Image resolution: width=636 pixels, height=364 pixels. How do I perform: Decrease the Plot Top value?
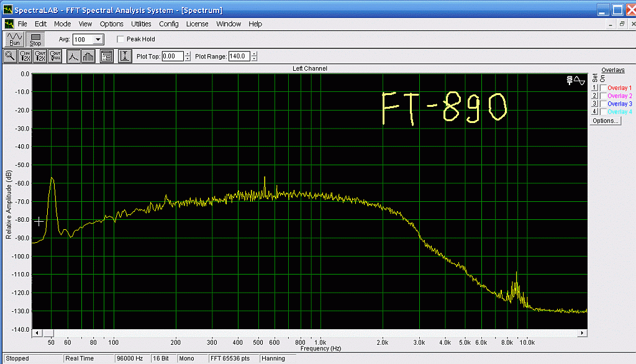(x=188, y=59)
